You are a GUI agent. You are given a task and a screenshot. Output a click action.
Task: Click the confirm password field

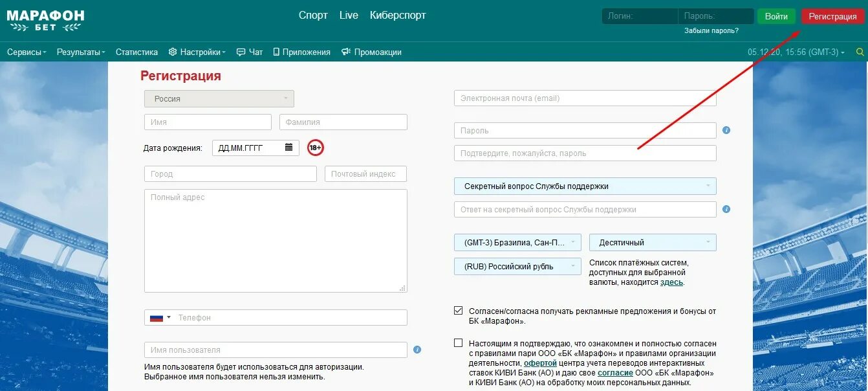585,153
